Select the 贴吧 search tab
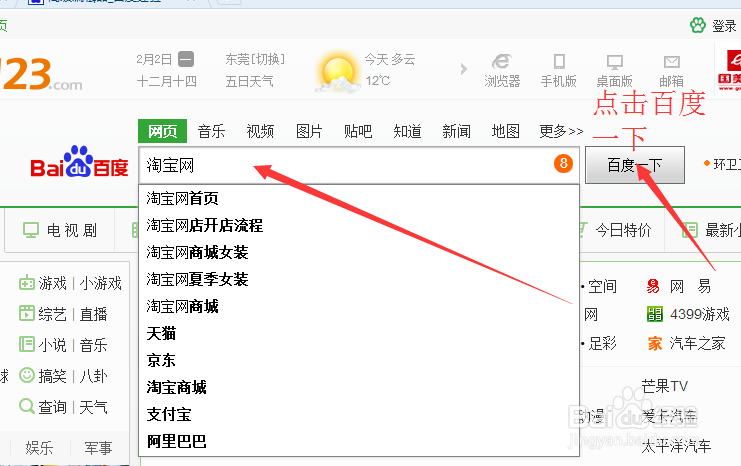 [358, 131]
